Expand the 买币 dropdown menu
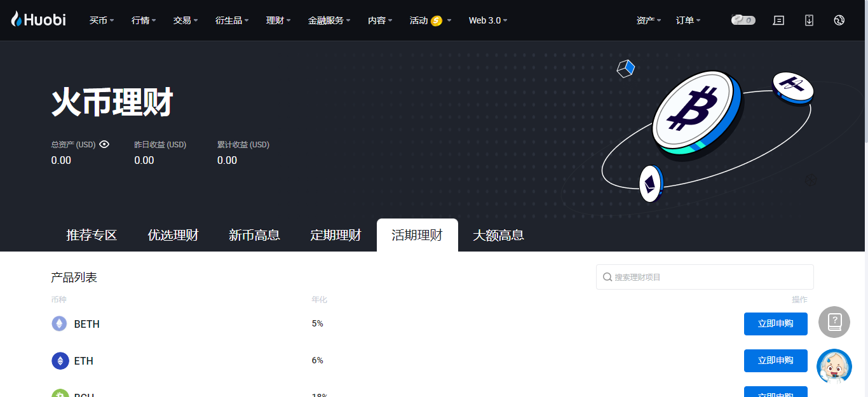 point(102,20)
